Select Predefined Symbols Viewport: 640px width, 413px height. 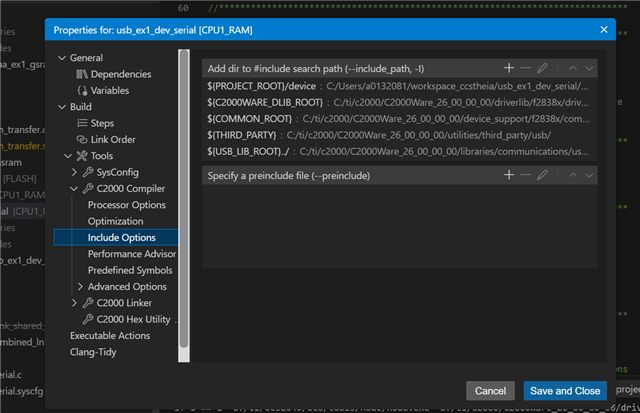point(130,270)
